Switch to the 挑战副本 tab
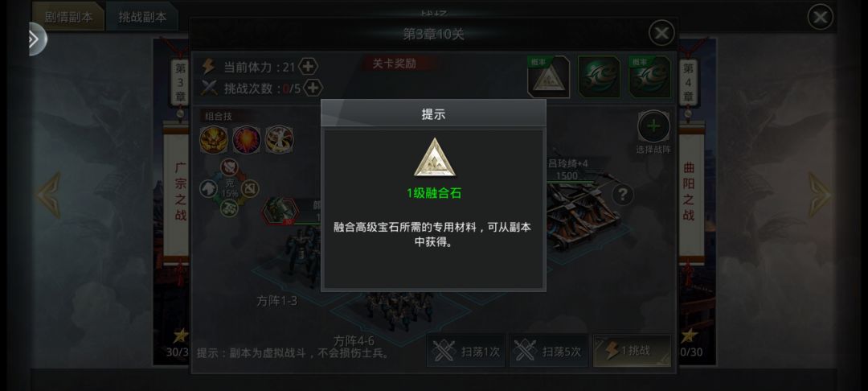The image size is (868, 391). 142,17
